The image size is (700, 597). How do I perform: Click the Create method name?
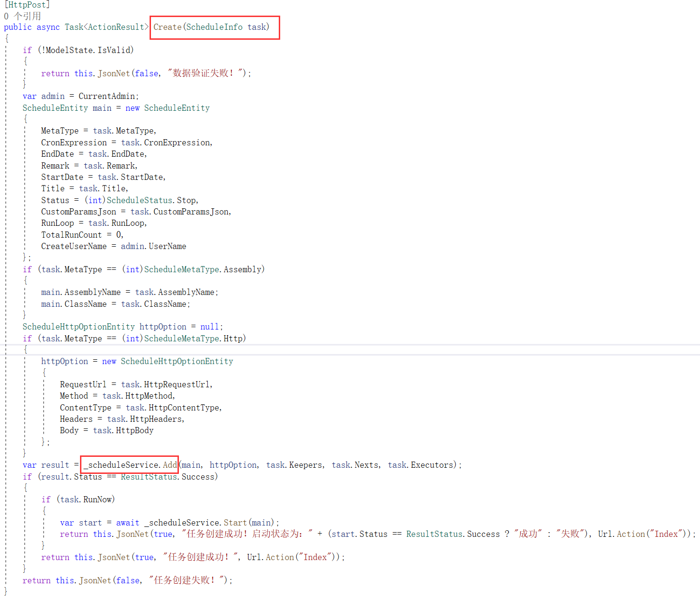click(x=167, y=27)
